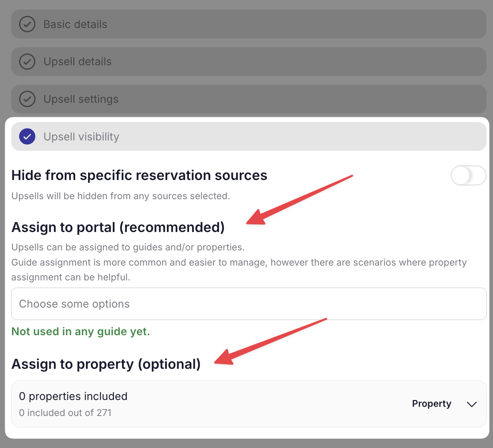The width and height of the screenshot is (493, 448).
Task: Toggle the hide from reservation sources switch
Action: click(x=468, y=176)
